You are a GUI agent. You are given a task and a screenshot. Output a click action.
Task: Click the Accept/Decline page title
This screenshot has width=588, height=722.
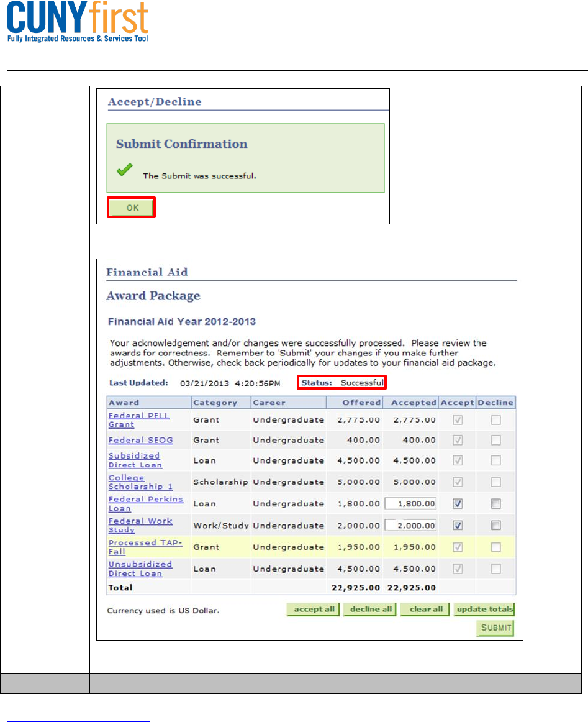(155, 101)
